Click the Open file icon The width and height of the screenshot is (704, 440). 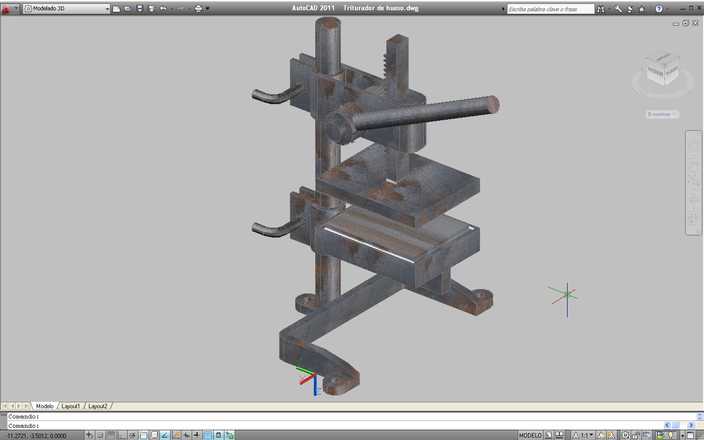point(128,9)
